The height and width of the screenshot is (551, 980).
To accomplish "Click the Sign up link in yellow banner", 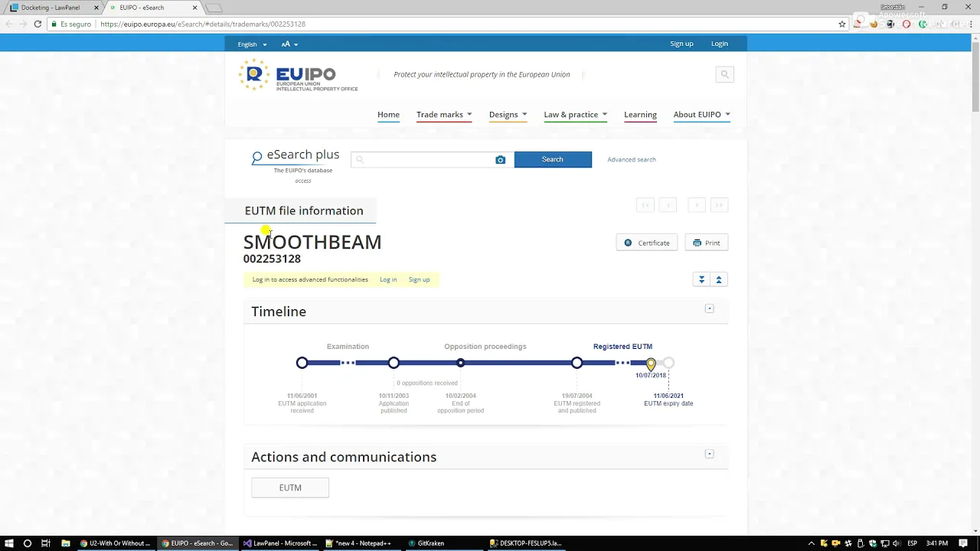I will pos(419,279).
